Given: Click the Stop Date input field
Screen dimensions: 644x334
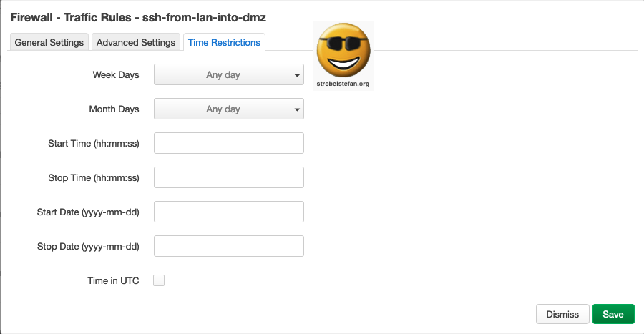Looking at the screenshot, I should coord(229,246).
